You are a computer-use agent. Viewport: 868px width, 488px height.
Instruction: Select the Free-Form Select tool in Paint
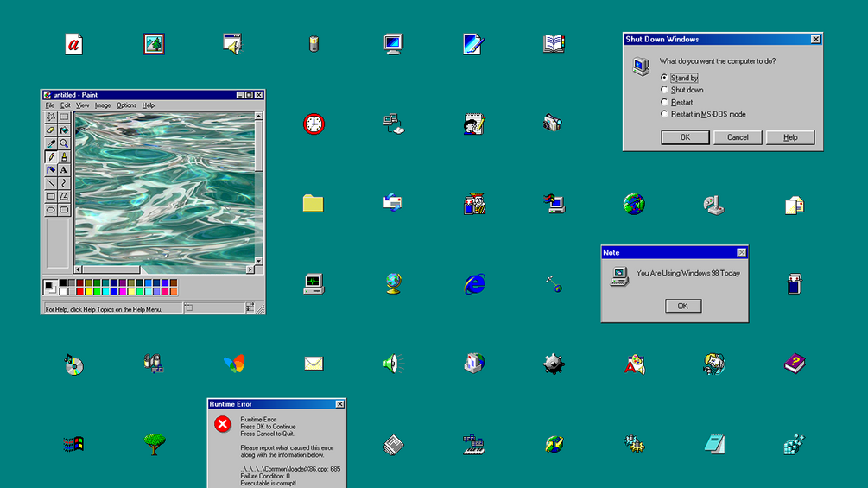point(51,117)
